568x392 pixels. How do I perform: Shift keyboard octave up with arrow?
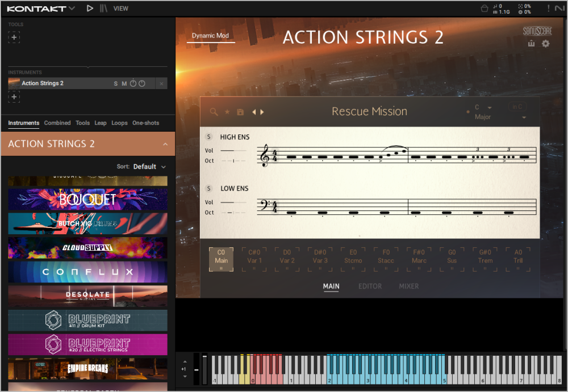(185, 361)
